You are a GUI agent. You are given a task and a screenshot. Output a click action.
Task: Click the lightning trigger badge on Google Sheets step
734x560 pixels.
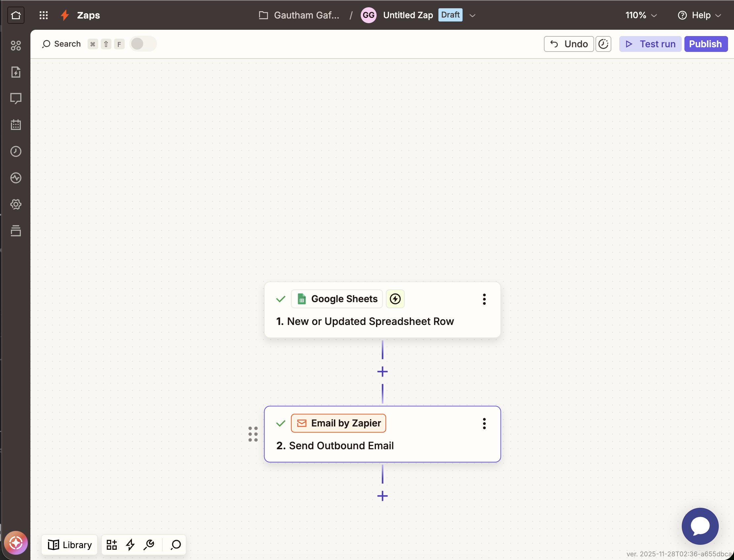pyautogui.click(x=395, y=299)
